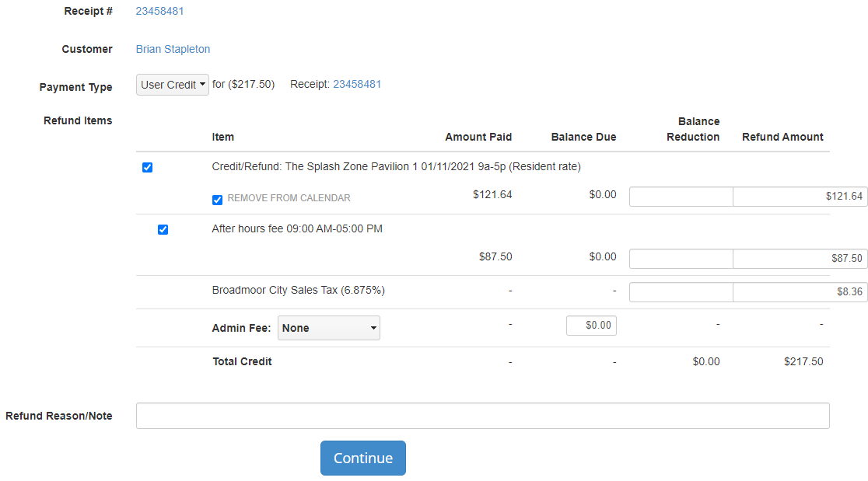Screen dimensions: 868x481
Task: Click the Continue button
Action: (x=363, y=458)
